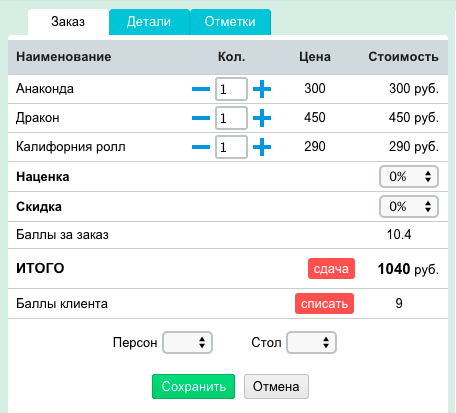Focus the Анаконда quantity input field
This screenshot has width=456, height=413.
point(231,89)
